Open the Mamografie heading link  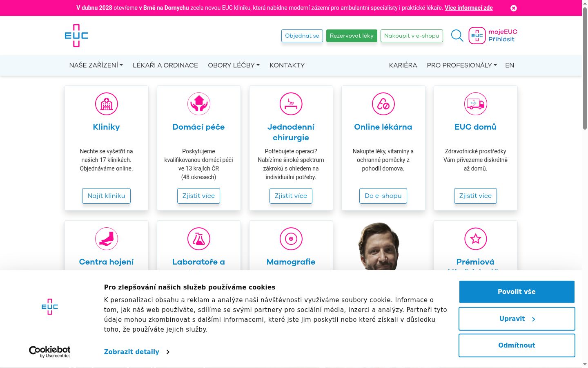pyautogui.click(x=291, y=262)
